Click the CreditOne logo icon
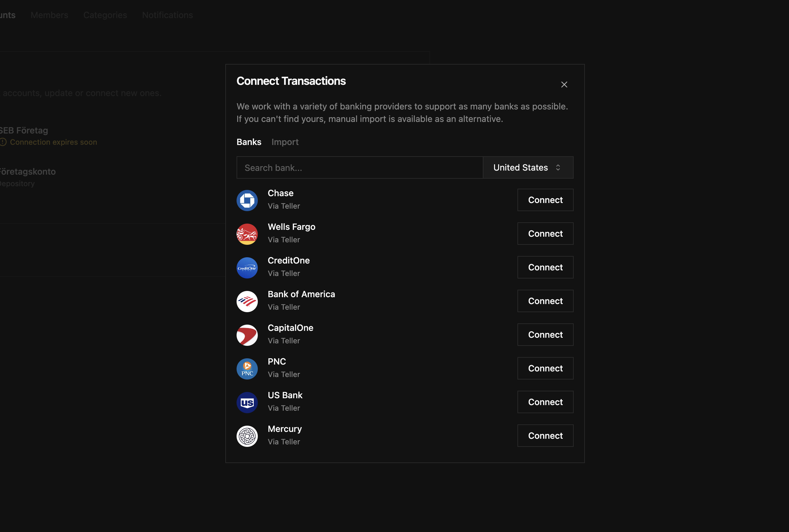The height and width of the screenshot is (532, 789). click(247, 268)
